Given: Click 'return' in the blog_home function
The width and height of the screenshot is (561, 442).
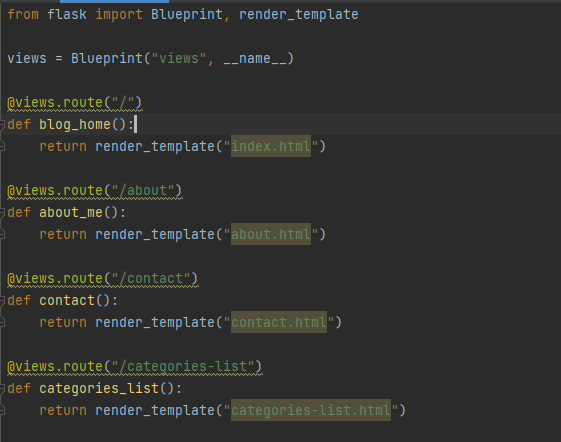Looking at the screenshot, I should (x=63, y=146).
